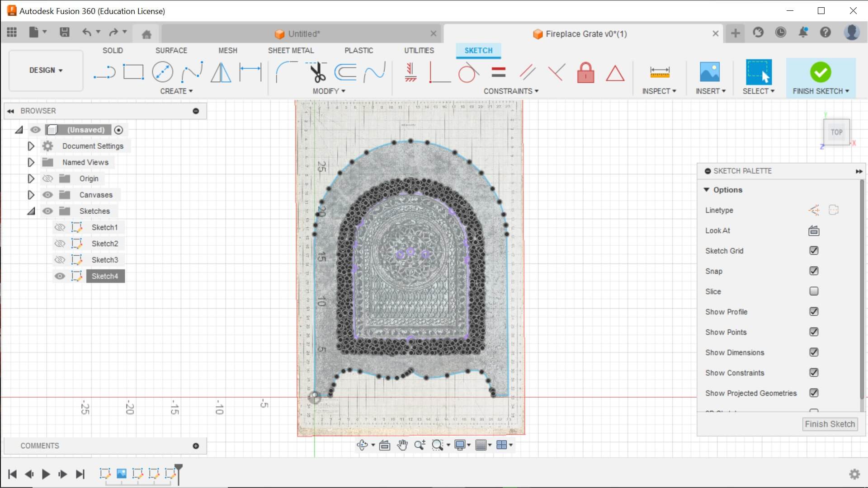Image resolution: width=868 pixels, height=488 pixels.
Task: Select the Trim scissors tool
Action: pos(318,72)
